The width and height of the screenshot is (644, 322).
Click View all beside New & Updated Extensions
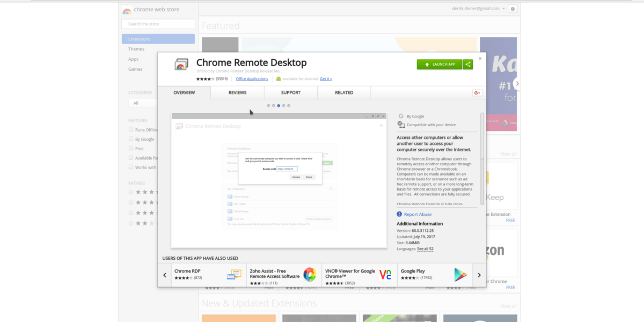(508, 306)
